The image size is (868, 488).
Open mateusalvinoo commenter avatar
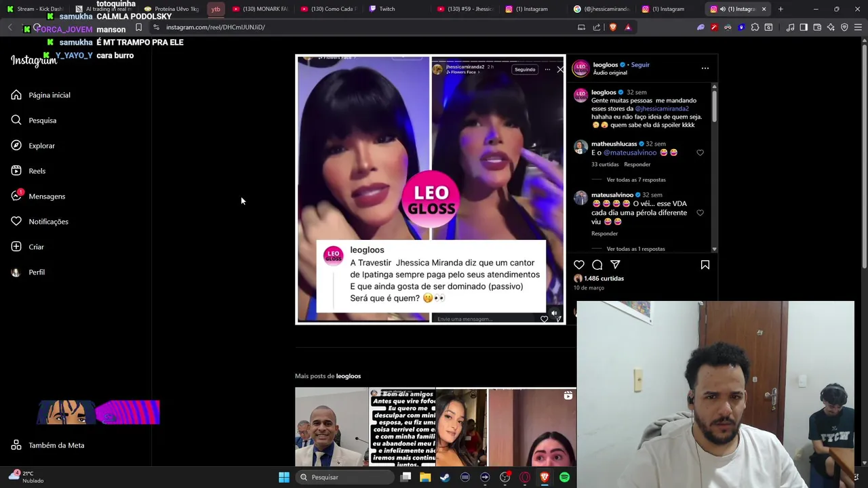pos(580,198)
